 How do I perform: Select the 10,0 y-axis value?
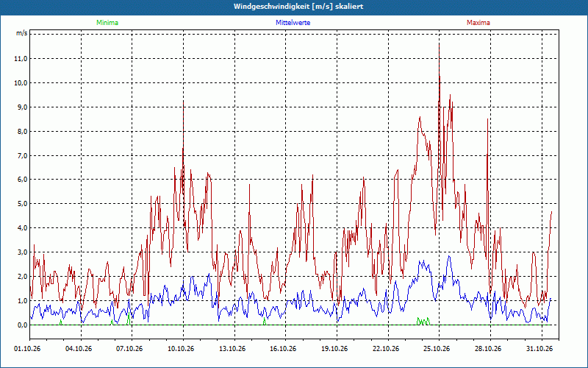coord(21,83)
